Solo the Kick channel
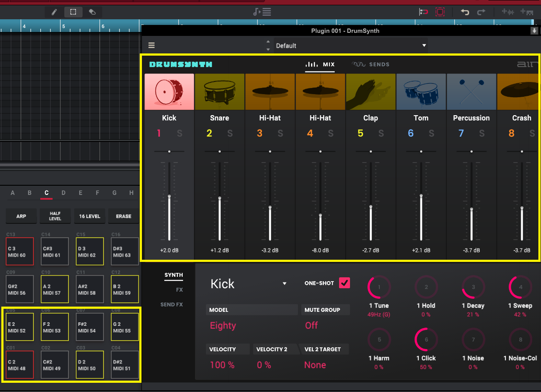 180,134
